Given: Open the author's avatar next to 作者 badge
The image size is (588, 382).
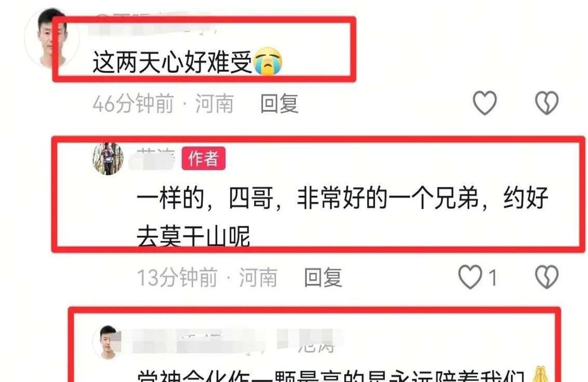Looking at the screenshot, I should pyautogui.click(x=108, y=159).
